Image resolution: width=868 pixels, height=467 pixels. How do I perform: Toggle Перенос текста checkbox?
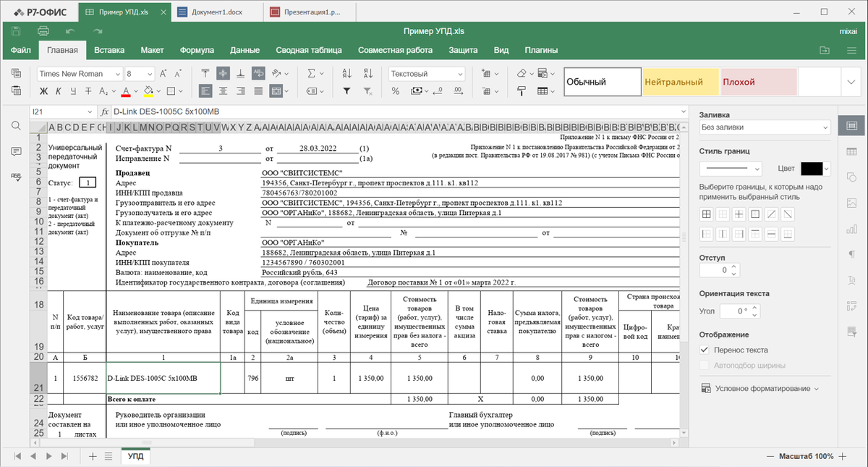point(705,350)
